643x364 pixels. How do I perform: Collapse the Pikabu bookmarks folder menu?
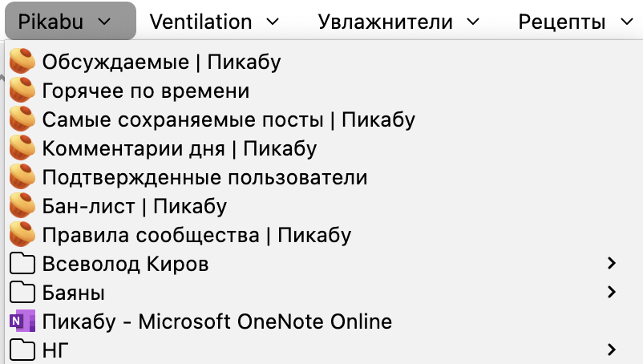pos(70,22)
